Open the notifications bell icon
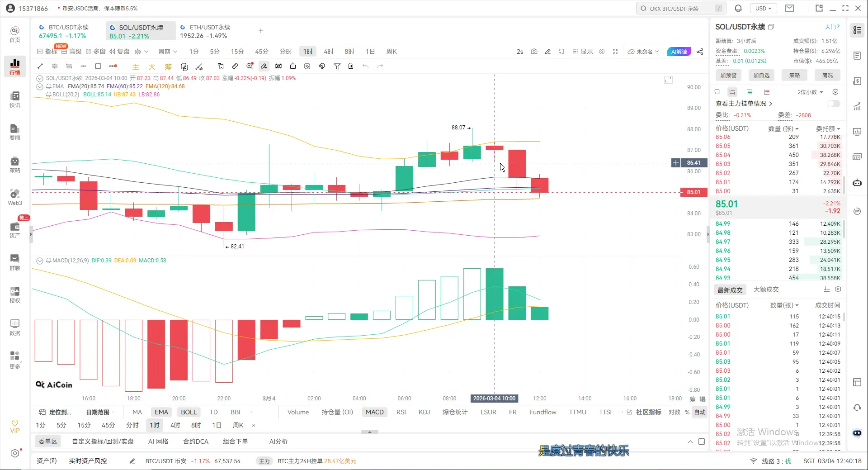 tap(738, 8)
